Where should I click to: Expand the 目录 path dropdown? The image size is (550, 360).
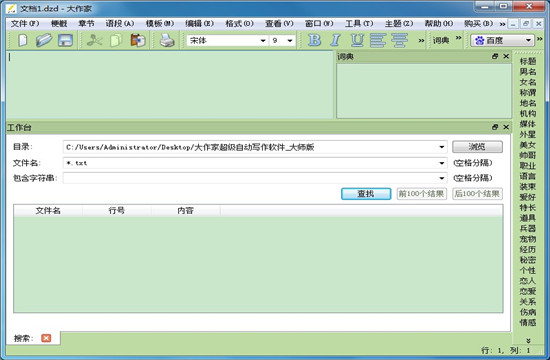(x=442, y=147)
